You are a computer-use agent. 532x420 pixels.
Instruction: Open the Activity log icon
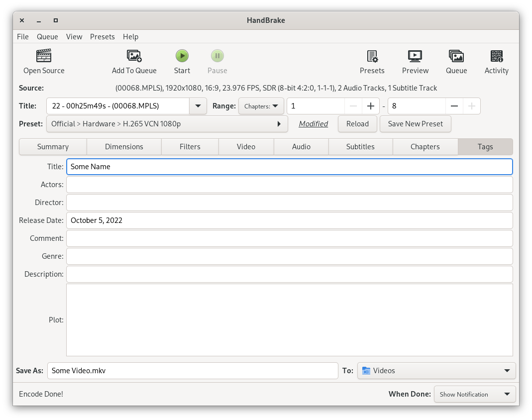pyautogui.click(x=496, y=56)
